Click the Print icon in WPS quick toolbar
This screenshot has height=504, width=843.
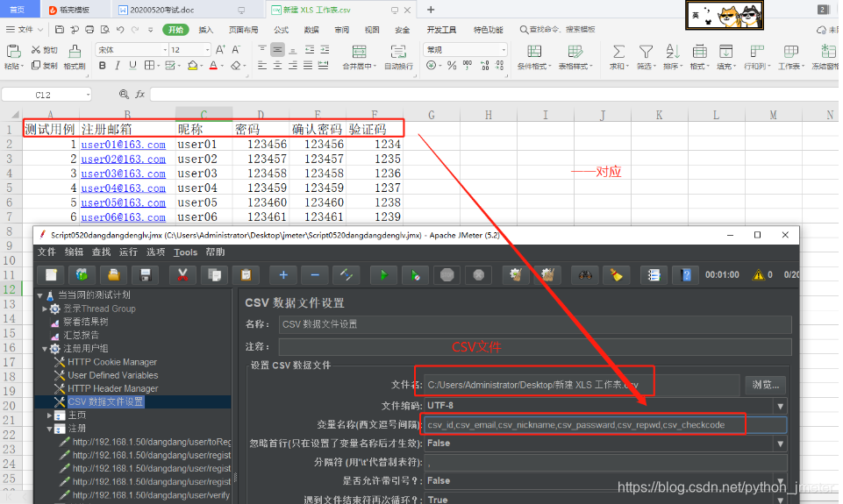89,30
